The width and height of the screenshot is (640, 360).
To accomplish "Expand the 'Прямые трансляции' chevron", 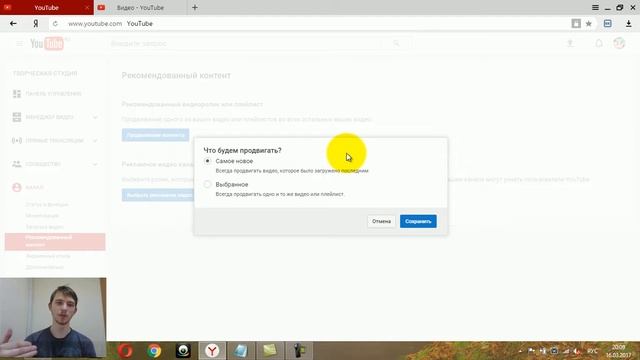I will pos(95,141).
